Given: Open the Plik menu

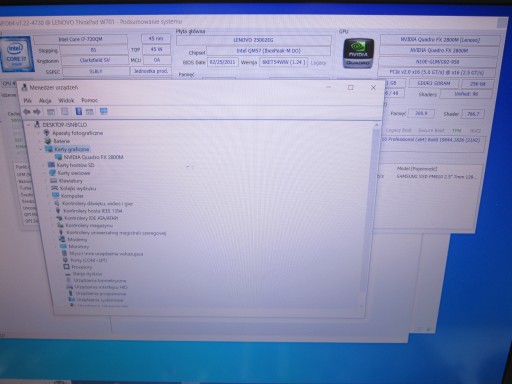Looking at the screenshot, I should (x=27, y=100).
